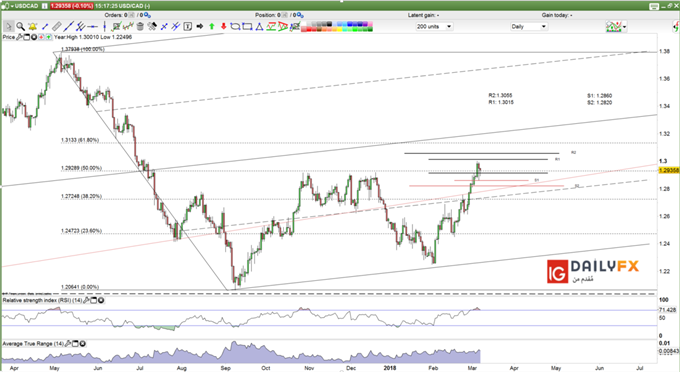Select the triangle drawing tool
Viewport: 680px width, 372px height.
(x=259, y=26)
